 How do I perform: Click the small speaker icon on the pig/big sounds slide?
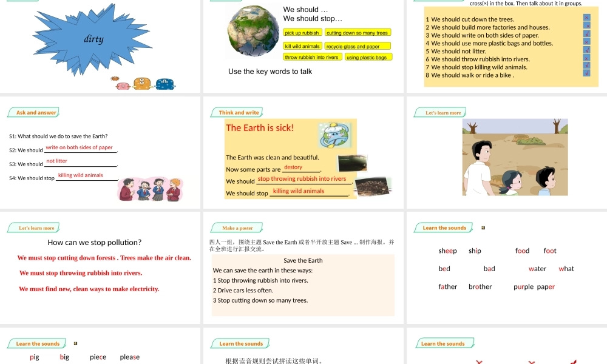pyautogui.click(x=76, y=343)
